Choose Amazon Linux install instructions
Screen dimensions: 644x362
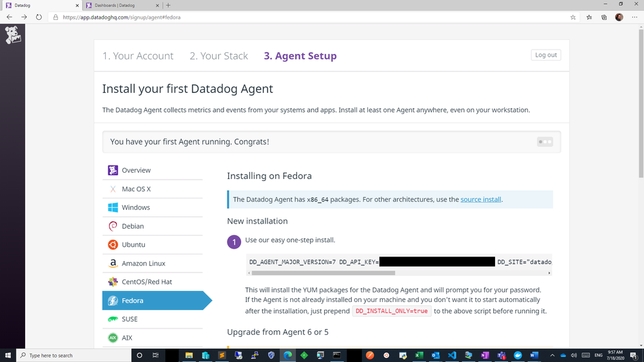click(x=152, y=263)
